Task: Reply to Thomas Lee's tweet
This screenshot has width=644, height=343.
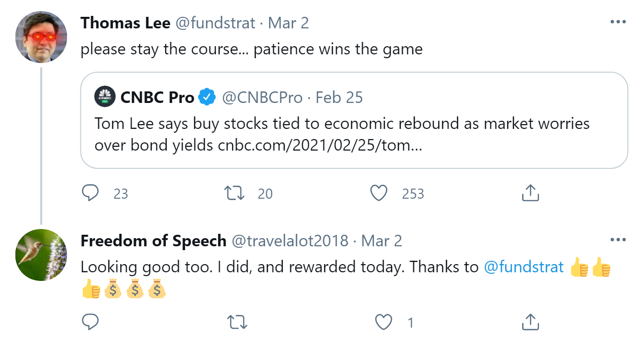Action: coord(91,193)
